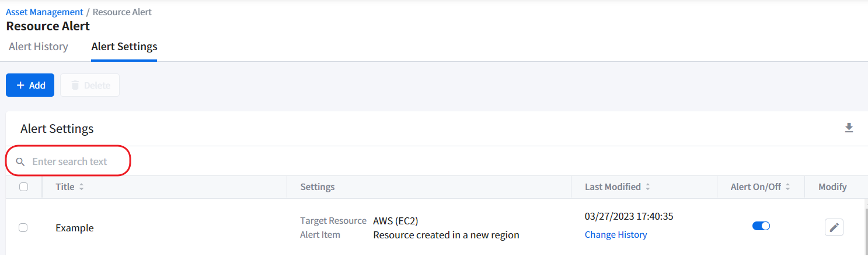Open the Change History link
This screenshot has height=257, width=868.
click(x=616, y=235)
